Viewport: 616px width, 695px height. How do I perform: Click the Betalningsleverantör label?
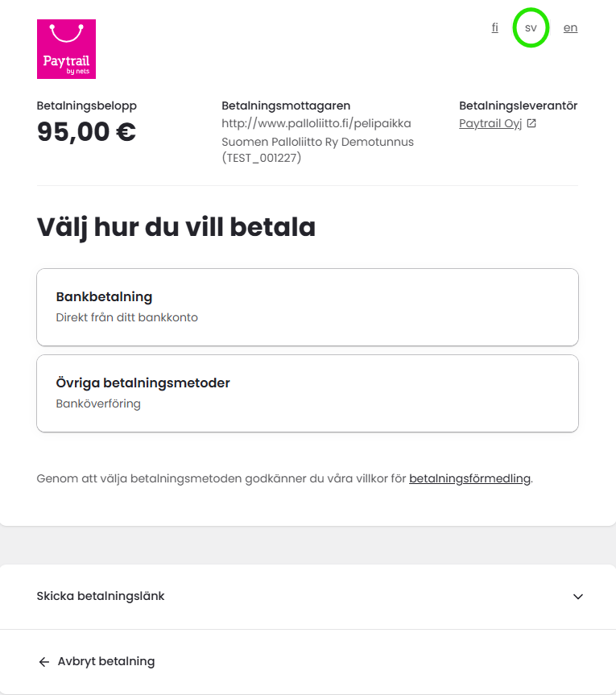tap(518, 105)
